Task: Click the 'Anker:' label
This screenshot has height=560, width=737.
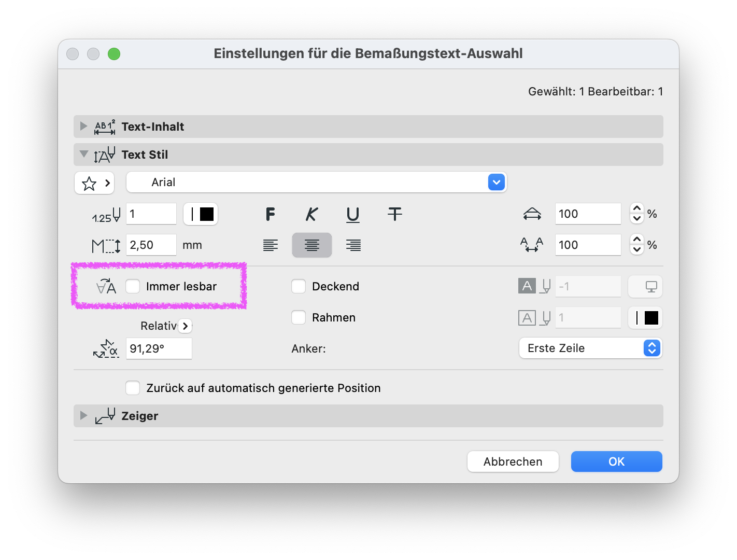Action: click(309, 349)
